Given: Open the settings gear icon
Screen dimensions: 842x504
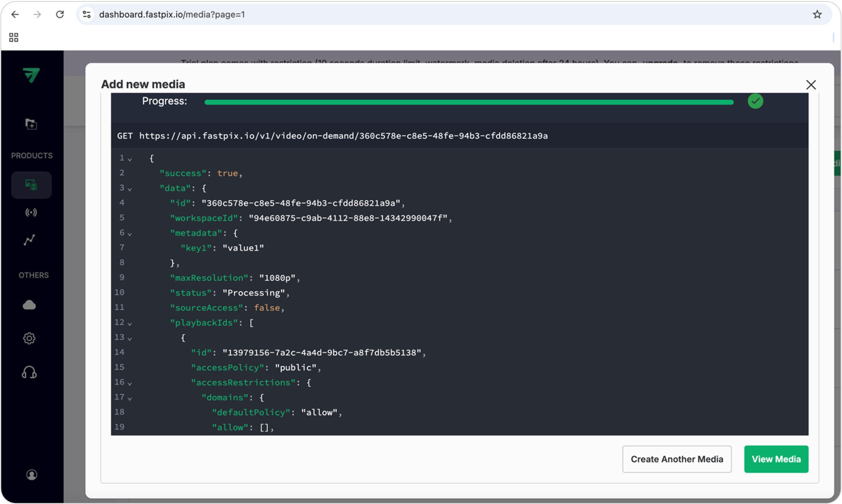Looking at the screenshot, I should coord(29,338).
